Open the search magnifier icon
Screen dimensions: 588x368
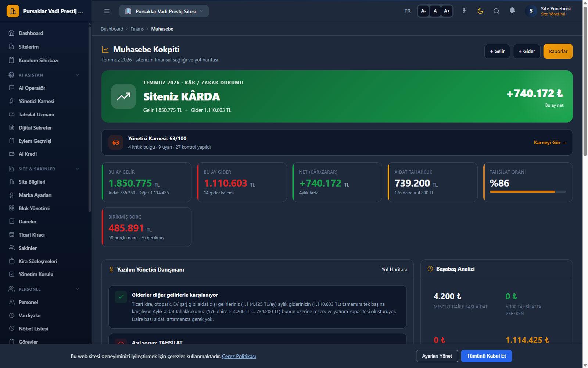[496, 11]
